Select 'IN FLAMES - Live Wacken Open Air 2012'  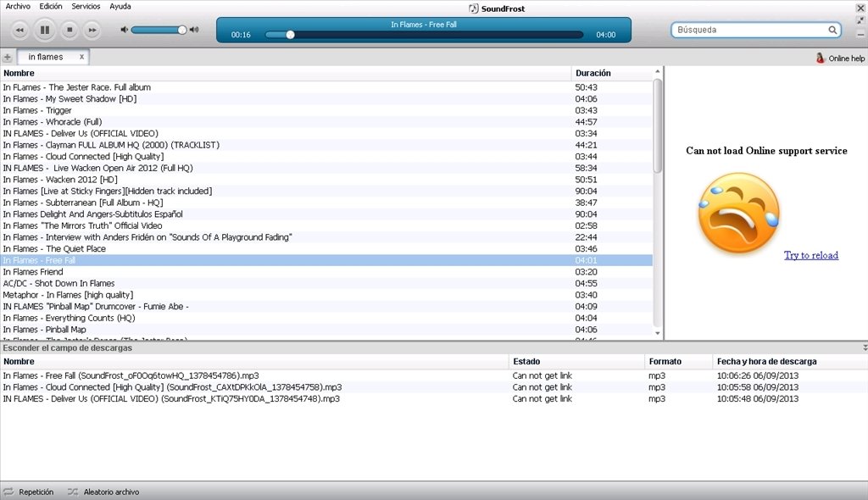(x=326, y=168)
